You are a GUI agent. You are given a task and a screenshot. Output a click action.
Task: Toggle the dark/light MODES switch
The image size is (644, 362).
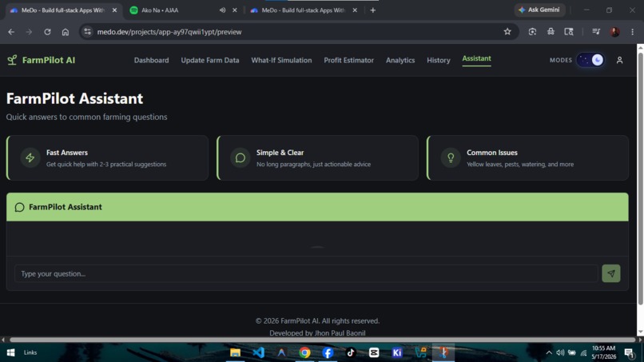[x=590, y=60]
